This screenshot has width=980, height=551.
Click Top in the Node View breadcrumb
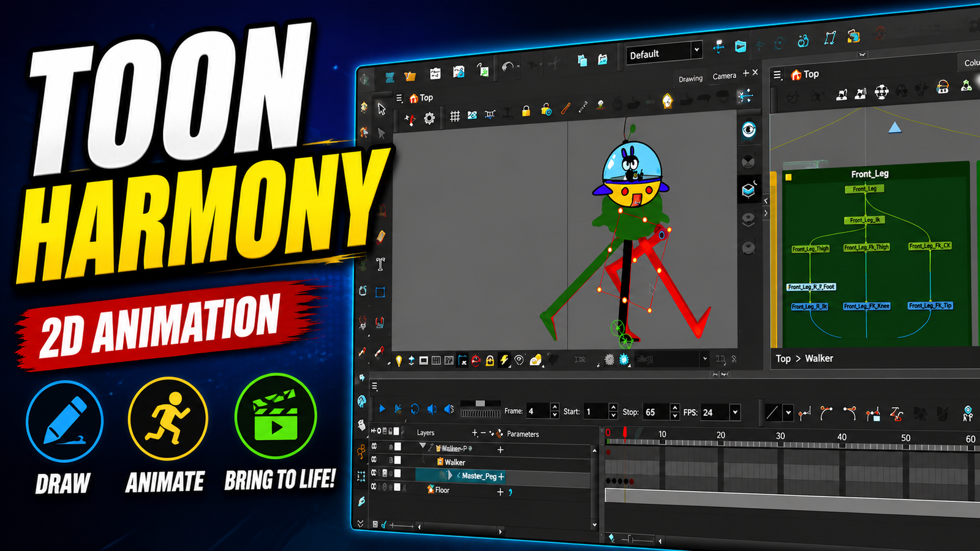(783, 359)
